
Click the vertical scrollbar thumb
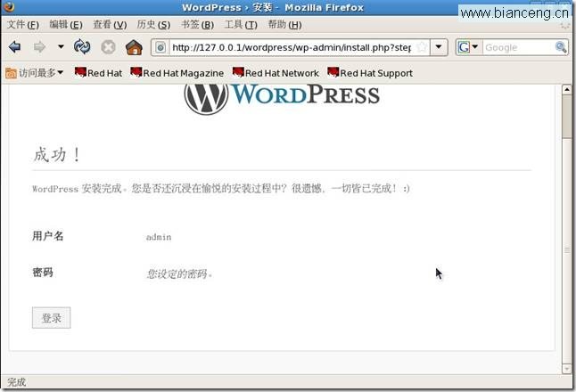(x=567, y=117)
